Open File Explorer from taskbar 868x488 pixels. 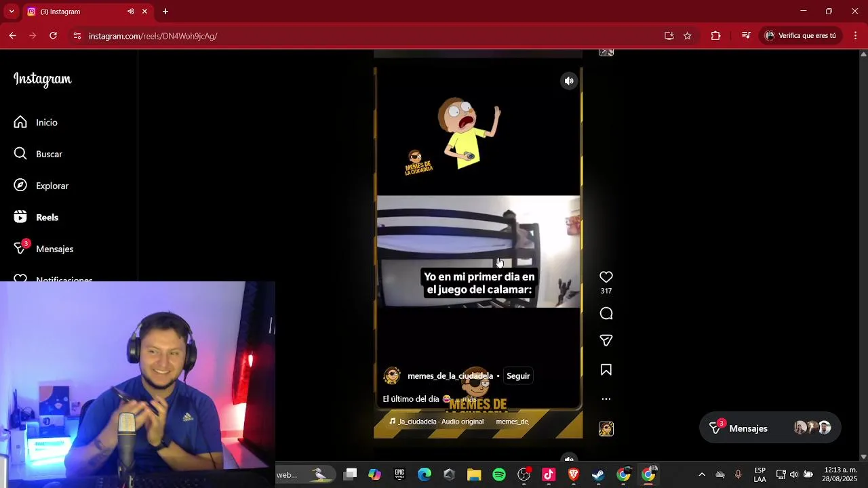point(474,474)
